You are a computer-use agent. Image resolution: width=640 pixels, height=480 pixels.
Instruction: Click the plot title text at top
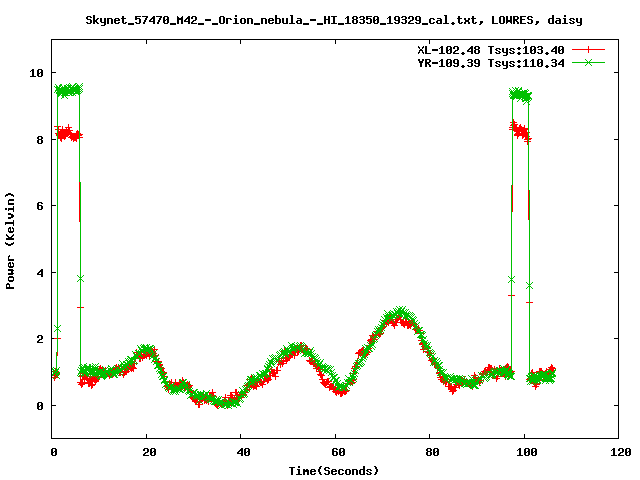click(333, 20)
